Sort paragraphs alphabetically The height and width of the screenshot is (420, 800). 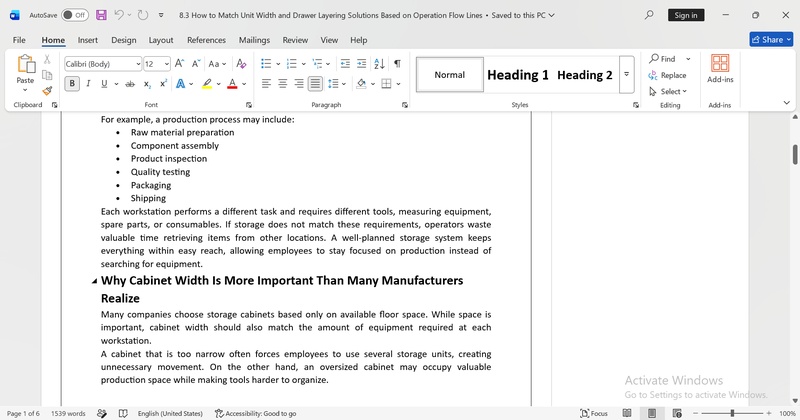pos(379,64)
